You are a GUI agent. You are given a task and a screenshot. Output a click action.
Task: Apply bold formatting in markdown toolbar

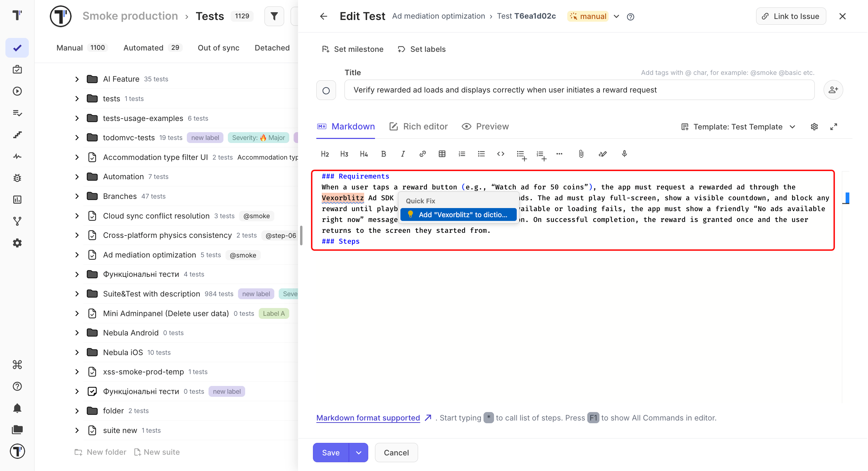click(x=383, y=154)
